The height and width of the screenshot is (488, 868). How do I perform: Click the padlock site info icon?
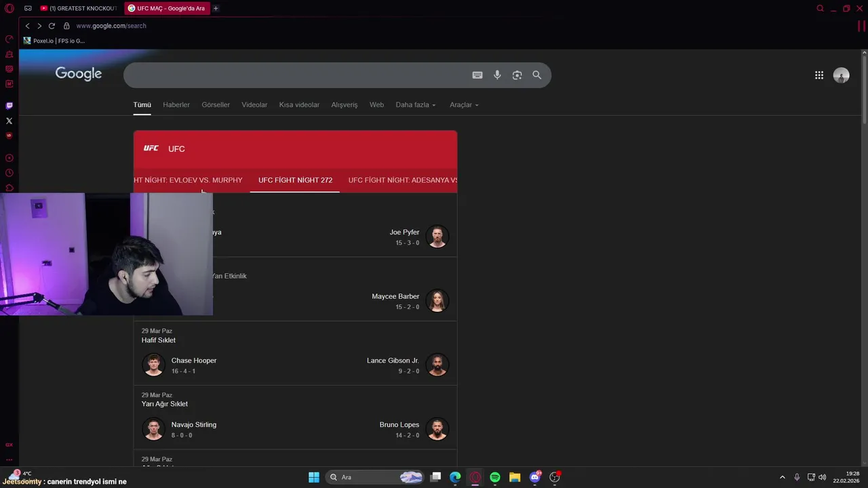[66, 26]
